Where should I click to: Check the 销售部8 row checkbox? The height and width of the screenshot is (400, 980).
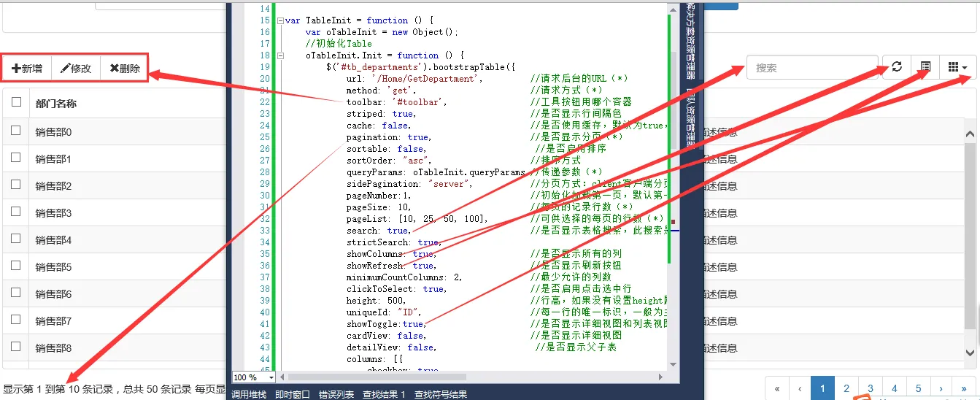click(16, 347)
